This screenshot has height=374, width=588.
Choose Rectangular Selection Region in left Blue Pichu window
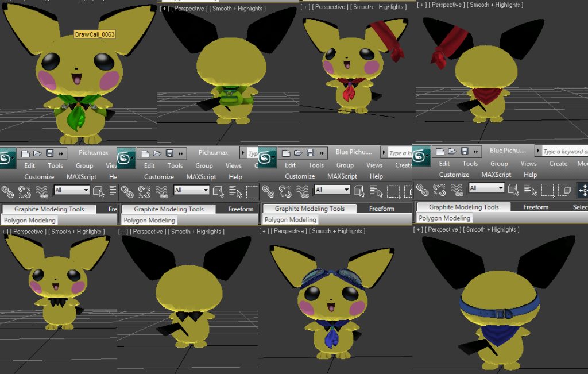(x=393, y=191)
